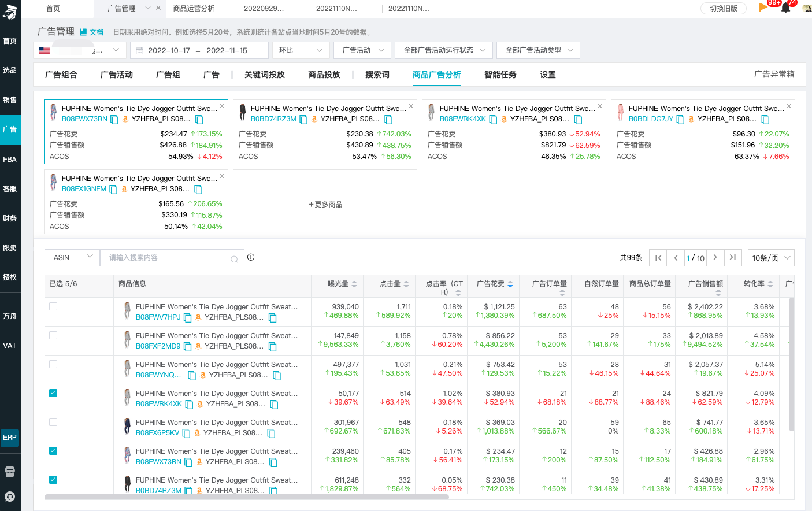Switch to the 搜索词 tab
Viewport: 812px width, 511px height.
click(x=377, y=75)
